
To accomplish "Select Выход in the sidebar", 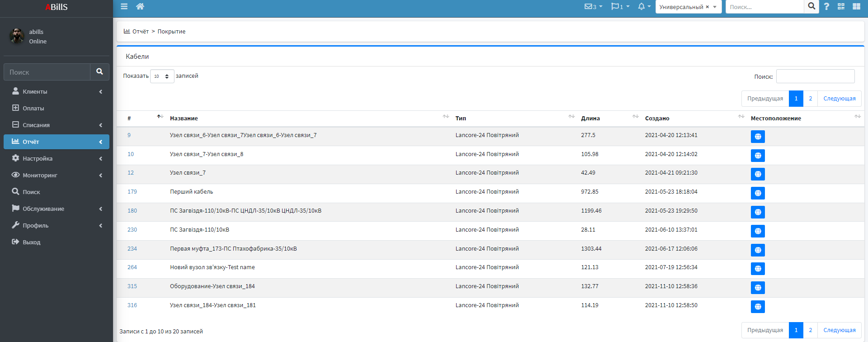I will click(x=31, y=242).
